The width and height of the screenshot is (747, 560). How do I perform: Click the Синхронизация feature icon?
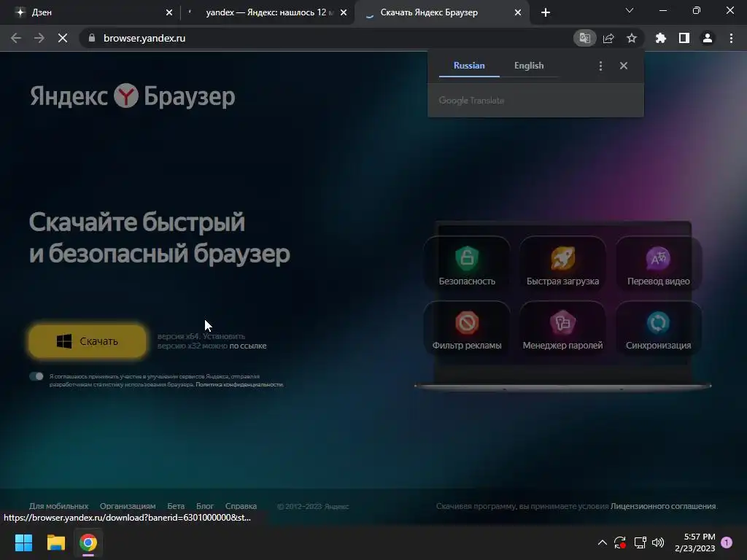coord(659,323)
